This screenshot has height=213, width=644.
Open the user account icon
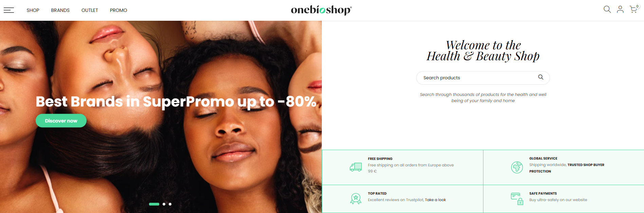click(x=620, y=10)
